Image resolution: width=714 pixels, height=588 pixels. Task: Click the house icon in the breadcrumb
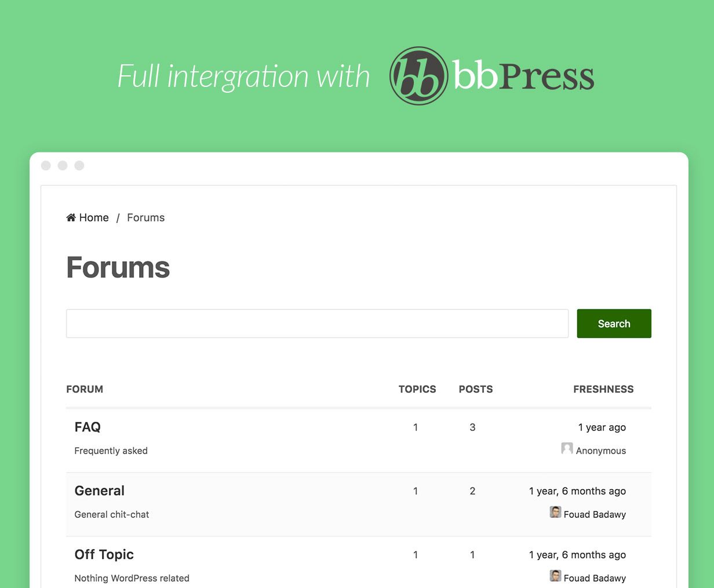coord(71,218)
